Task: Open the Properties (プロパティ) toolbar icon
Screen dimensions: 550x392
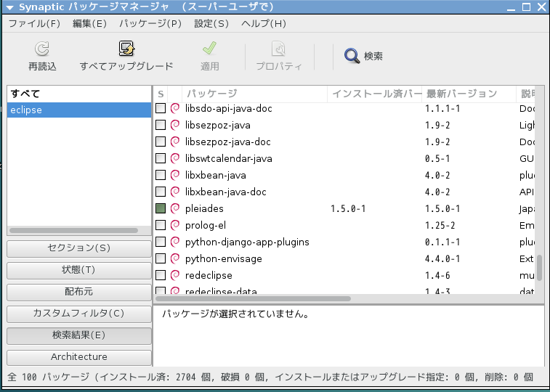Action: [x=278, y=49]
